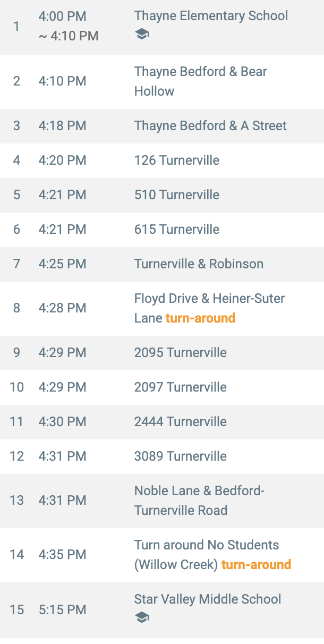
Task: Choose the 2444 Turnerville stop
Action: point(180,422)
